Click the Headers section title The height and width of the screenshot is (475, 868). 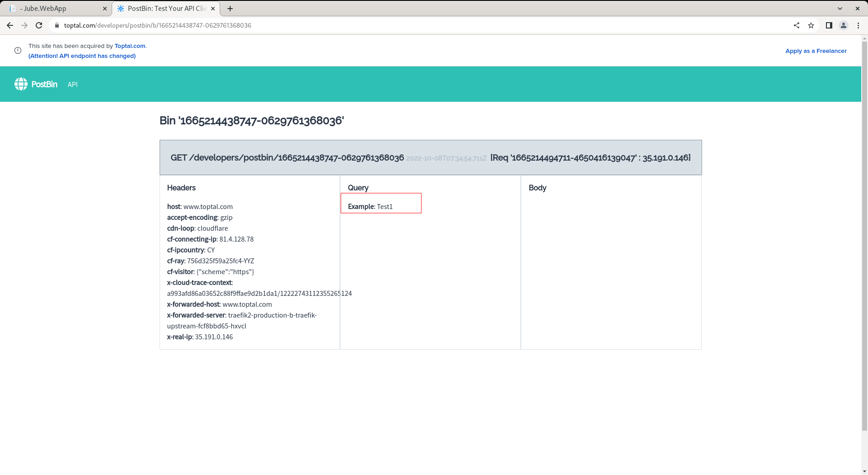click(181, 188)
